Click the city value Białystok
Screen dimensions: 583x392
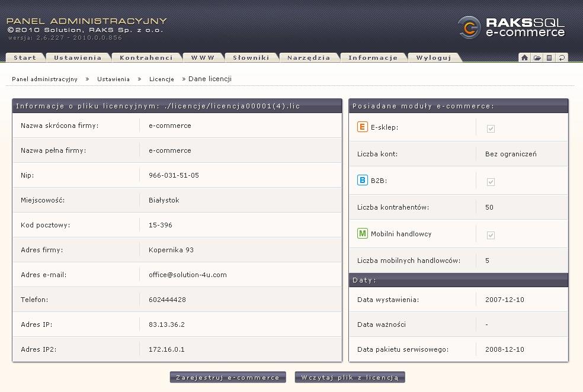[x=164, y=200]
